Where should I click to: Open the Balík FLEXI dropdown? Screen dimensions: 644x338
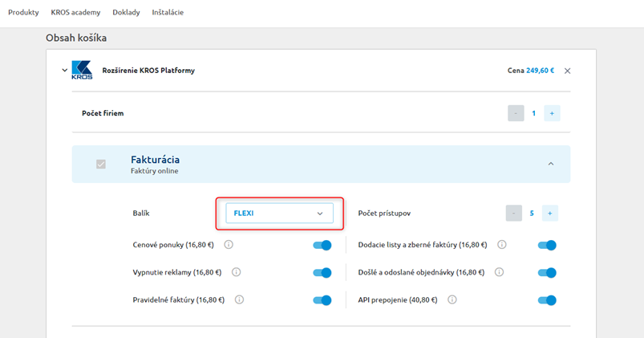[x=279, y=213]
